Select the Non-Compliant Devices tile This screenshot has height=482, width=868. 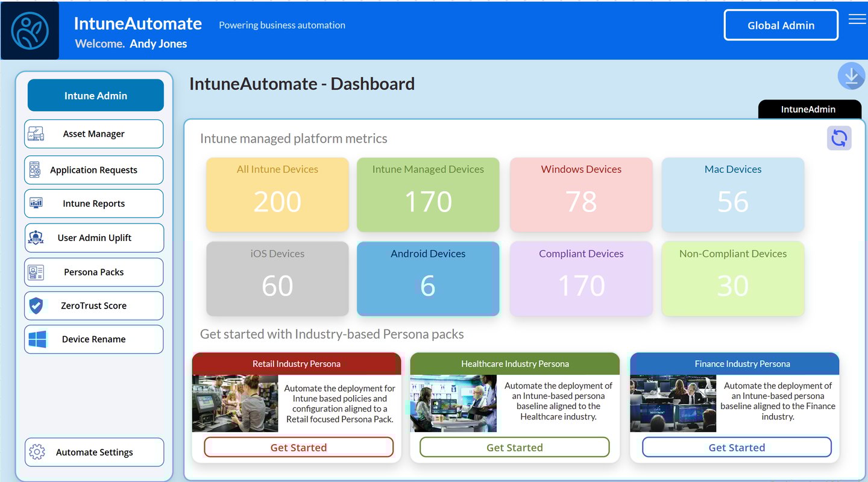click(x=733, y=279)
